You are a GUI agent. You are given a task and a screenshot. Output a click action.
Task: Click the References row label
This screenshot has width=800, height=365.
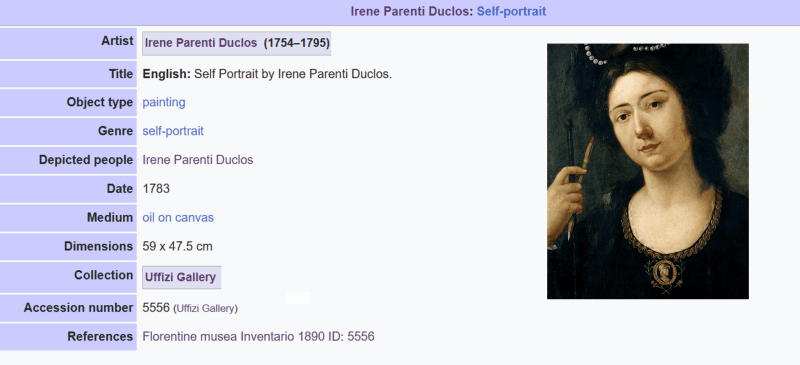(100, 336)
